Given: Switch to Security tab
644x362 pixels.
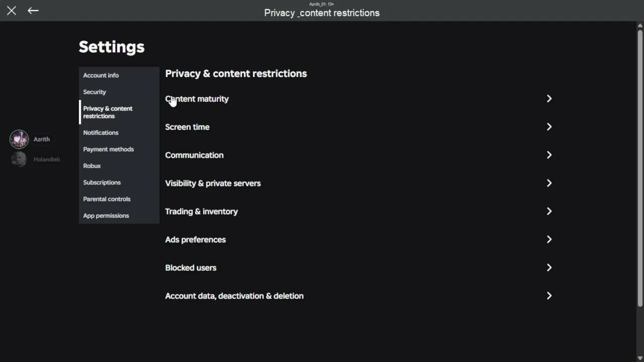Looking at the screenshot, I should click(x=95, y=92).
